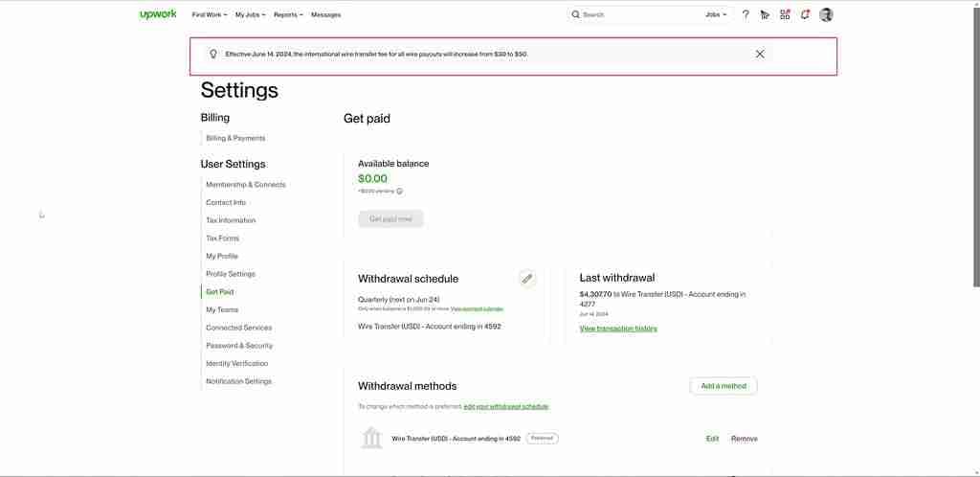
Task: Expand the My Jobs dropdown menu
Action: [x=250, y=15]
